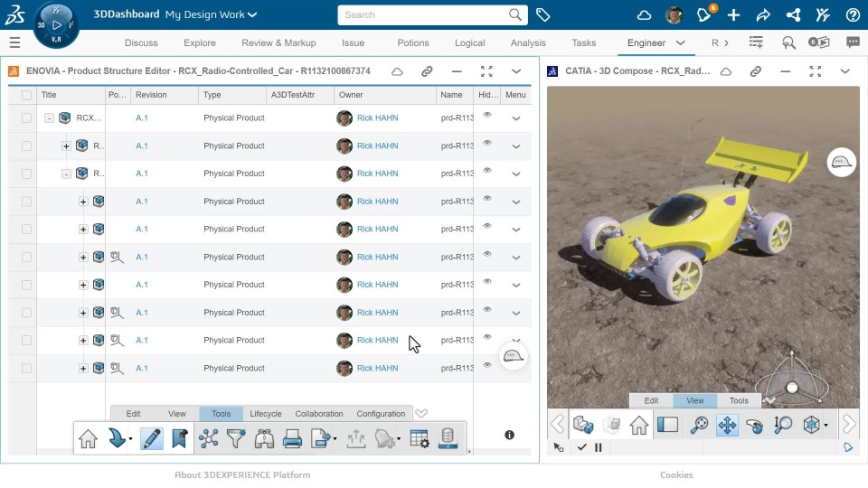
Task: Switch to the Analysis tab
Action: [x=528, y=42]
